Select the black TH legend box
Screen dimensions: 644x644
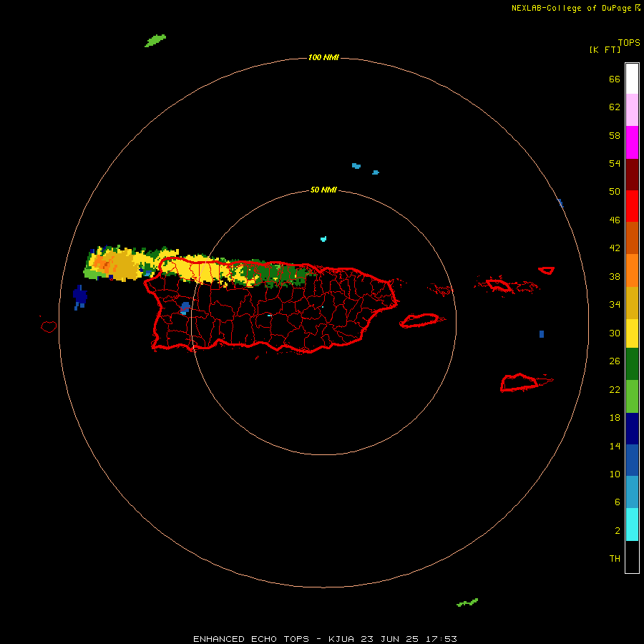pyautogui.click(x=632, y=557)
